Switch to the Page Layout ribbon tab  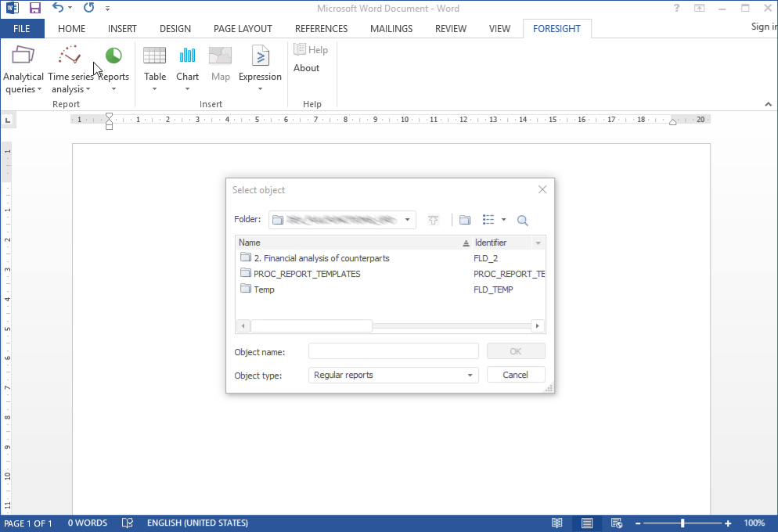coord(243,29)
